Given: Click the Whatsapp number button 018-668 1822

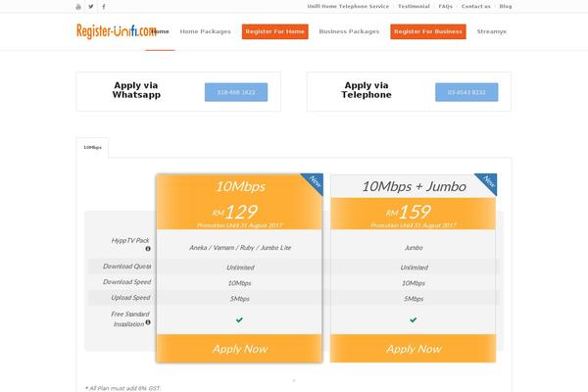Looking at the screenshot, I should point(236,92).
